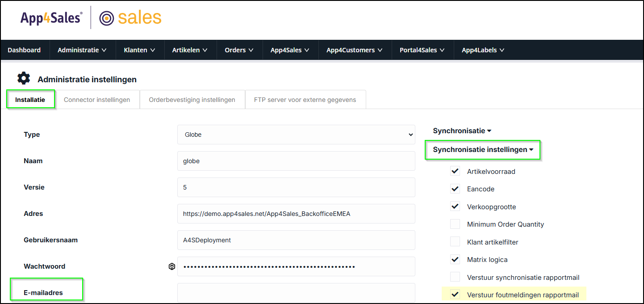Click the Naam input field
The width and height of the screenshot is (644, 304).
(x=296, y=161)
